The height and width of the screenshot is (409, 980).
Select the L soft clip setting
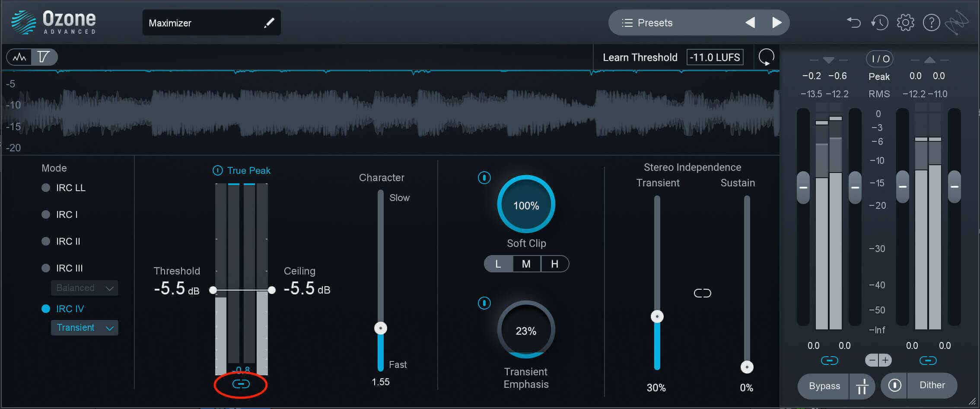[x=498, y=264]
